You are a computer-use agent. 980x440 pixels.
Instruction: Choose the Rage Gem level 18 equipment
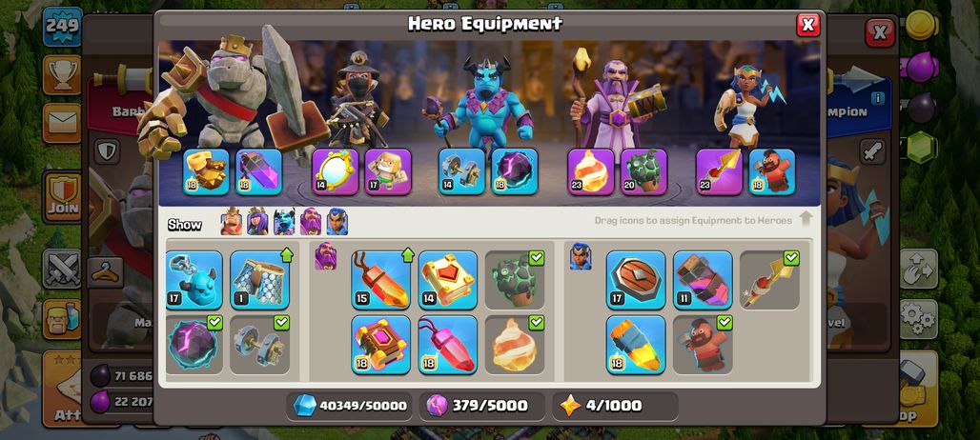pyautogui.click(x=447, y=345)
